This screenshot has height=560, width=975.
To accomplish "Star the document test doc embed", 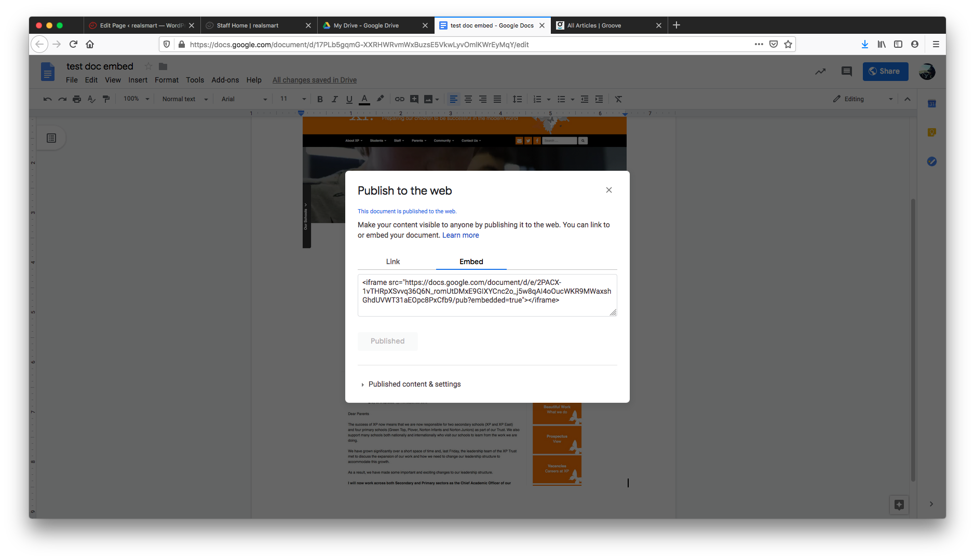I will (148, 66).
